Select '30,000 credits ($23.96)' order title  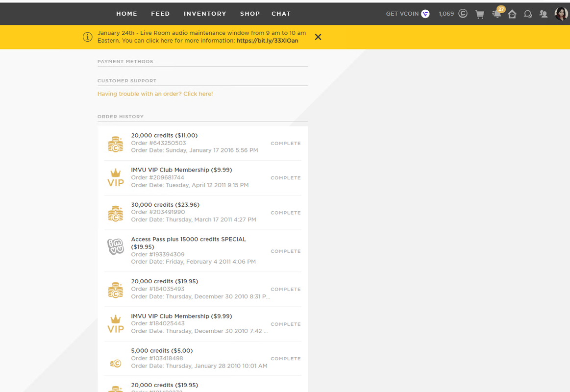(165, 205)
